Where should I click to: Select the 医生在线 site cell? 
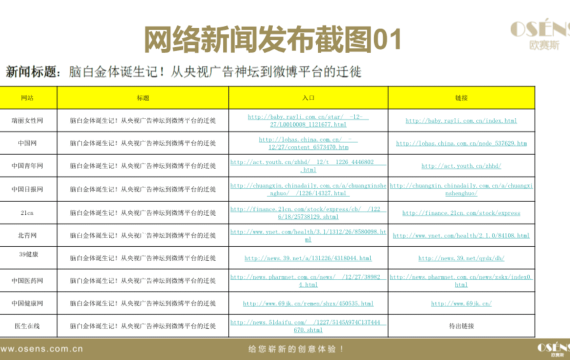click(x=27, y=326)
